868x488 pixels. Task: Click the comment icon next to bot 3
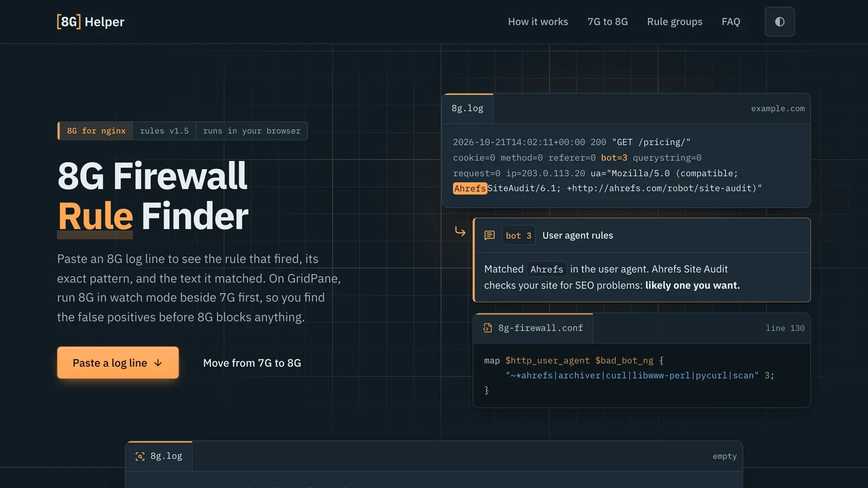tap(489, 235)
